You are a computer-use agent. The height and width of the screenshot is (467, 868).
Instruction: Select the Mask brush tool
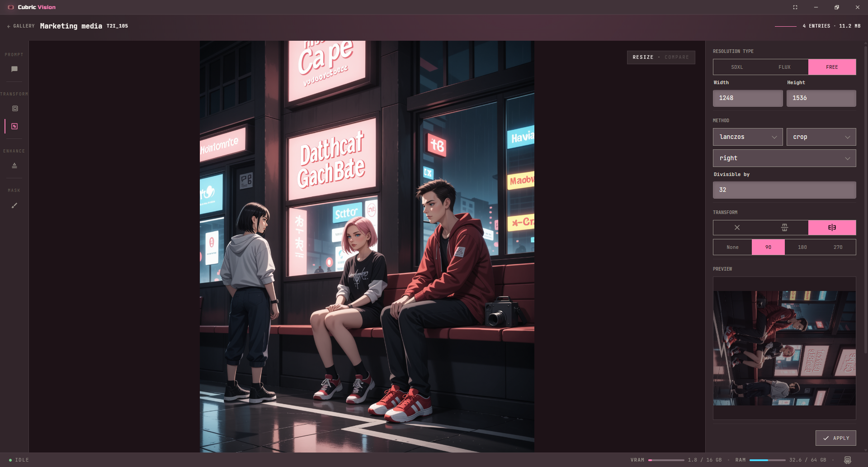tap(14, 205)
